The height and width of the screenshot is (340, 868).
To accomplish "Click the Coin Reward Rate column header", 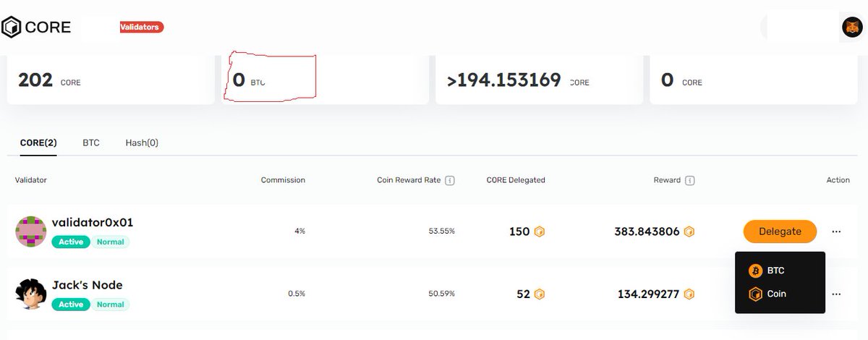I will point(409,180).
